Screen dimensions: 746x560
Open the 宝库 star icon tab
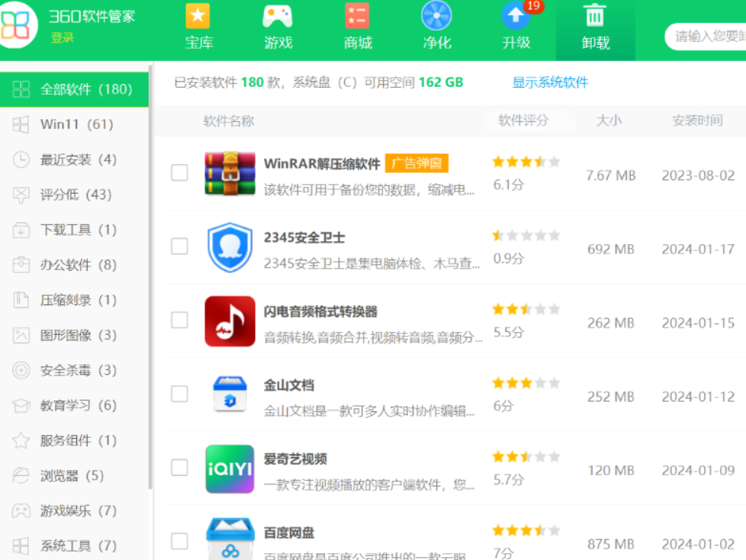198,16
